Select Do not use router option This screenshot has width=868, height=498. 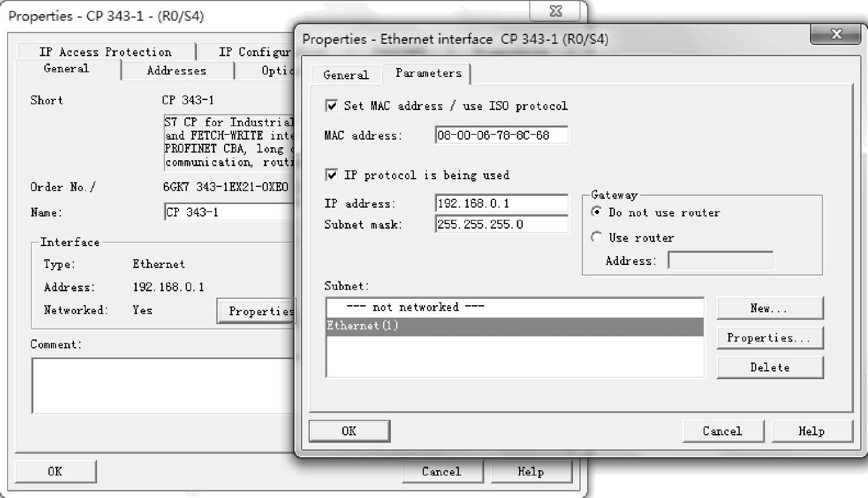(x=597, y=212)
